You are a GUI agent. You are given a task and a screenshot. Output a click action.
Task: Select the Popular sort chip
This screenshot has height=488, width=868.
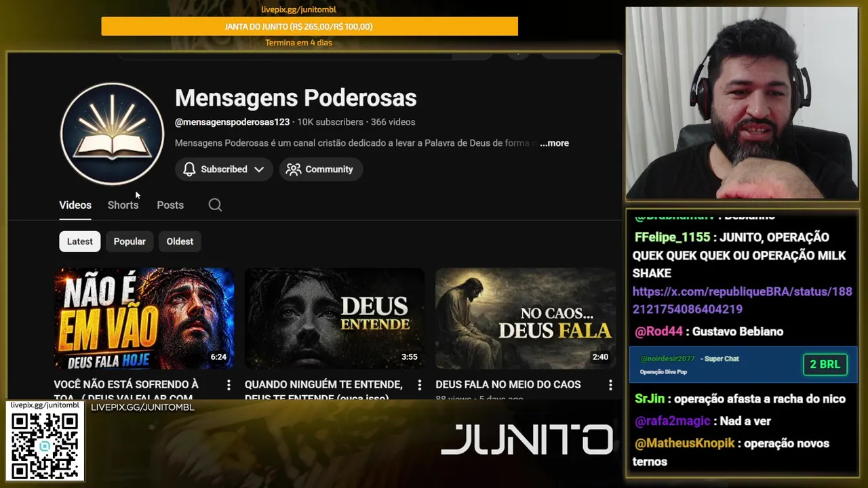point(130,241)
